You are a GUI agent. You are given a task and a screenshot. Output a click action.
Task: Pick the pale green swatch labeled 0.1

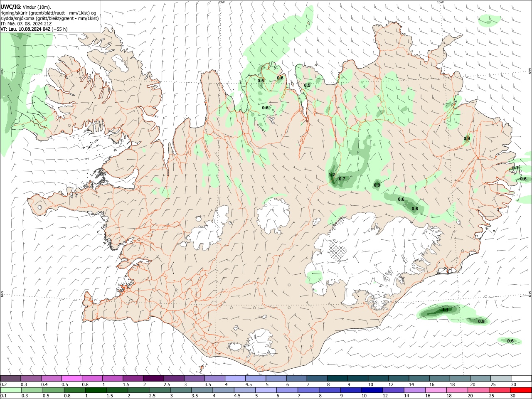tap(10, 390)
